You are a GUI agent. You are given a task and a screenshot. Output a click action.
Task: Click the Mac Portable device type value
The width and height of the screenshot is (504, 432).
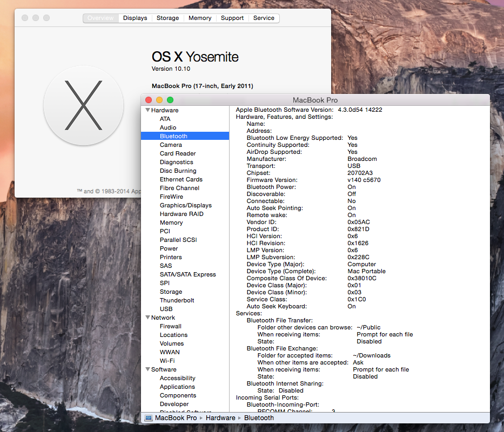point(366,271)
